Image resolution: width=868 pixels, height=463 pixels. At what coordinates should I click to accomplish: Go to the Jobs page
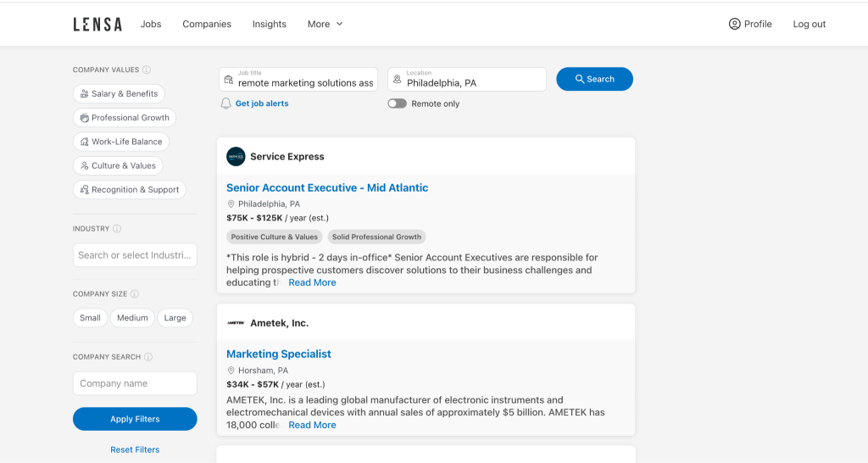point(151,25)
